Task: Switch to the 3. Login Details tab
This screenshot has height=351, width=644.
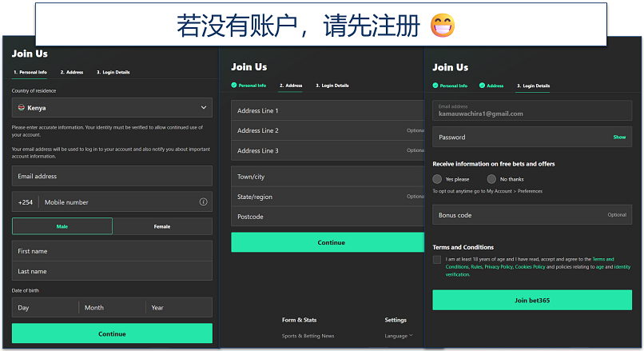Action: (x=113, y=73)
